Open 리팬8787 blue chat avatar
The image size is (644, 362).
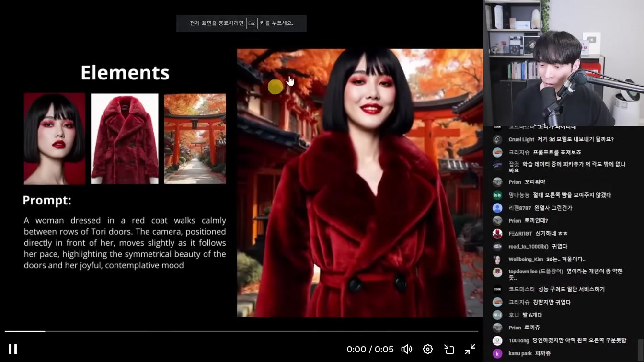(497, 208)
